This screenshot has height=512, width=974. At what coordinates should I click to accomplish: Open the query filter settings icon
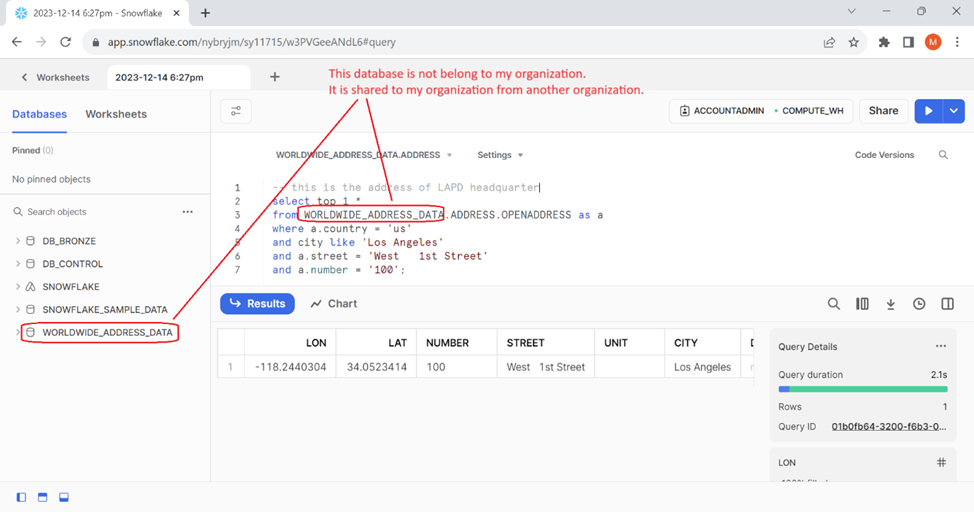236,111
